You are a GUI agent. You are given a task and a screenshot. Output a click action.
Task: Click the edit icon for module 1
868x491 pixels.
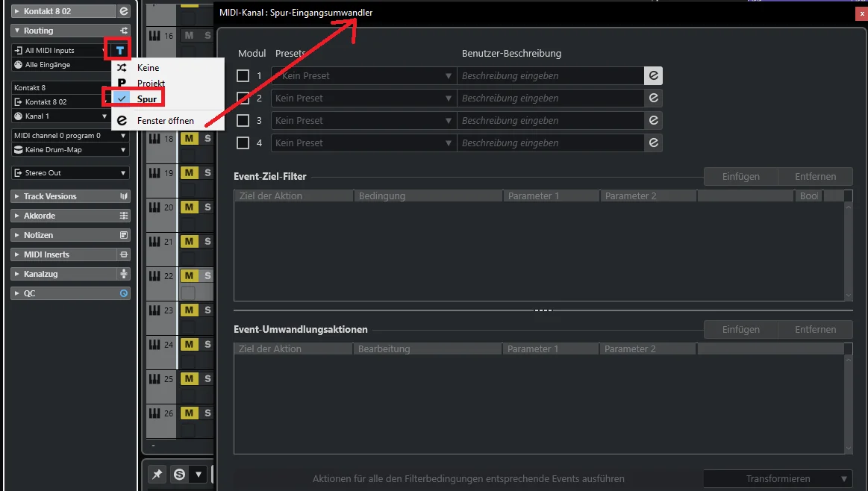653,76
